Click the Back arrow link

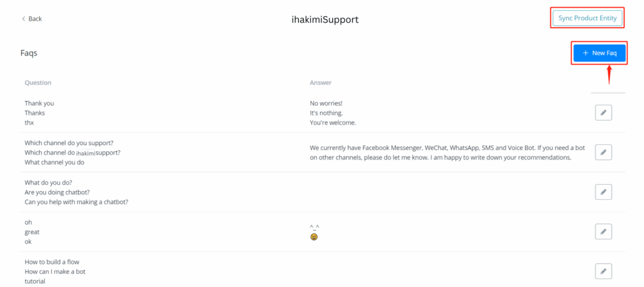pos(32,19)
